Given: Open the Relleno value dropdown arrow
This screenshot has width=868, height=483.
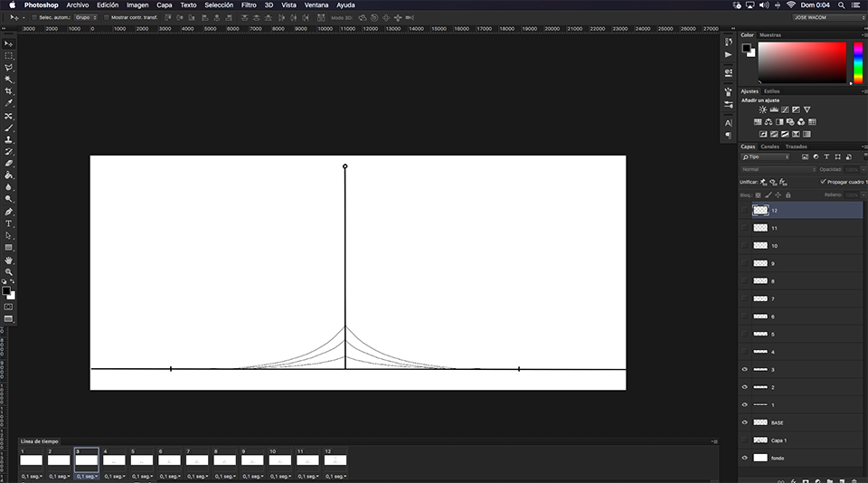Looking at the screenshot, I should (x=863, y=195).
